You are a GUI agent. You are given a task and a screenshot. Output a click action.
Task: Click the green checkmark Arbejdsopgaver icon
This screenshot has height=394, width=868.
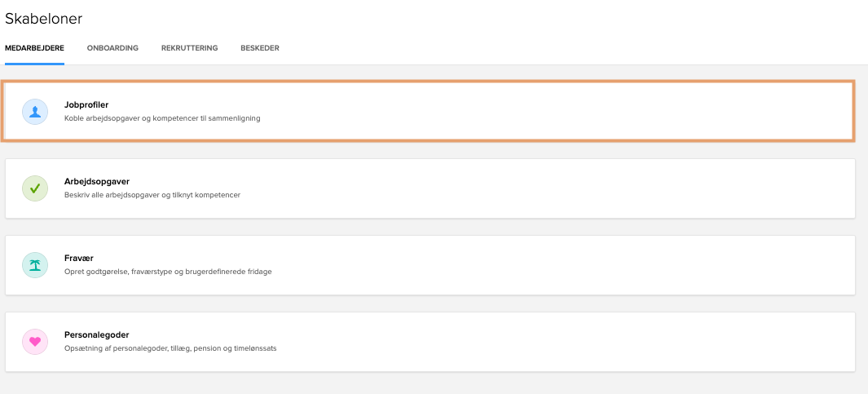pos(35,188)
